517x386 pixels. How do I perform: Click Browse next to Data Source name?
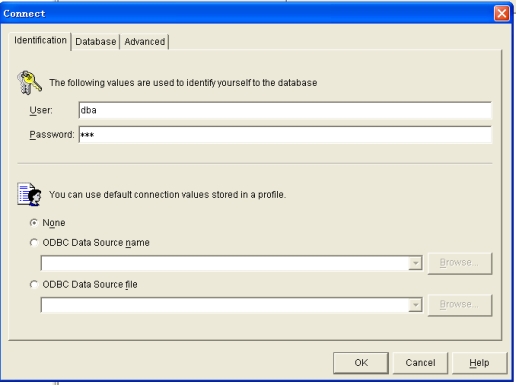(x=460, y=263)
